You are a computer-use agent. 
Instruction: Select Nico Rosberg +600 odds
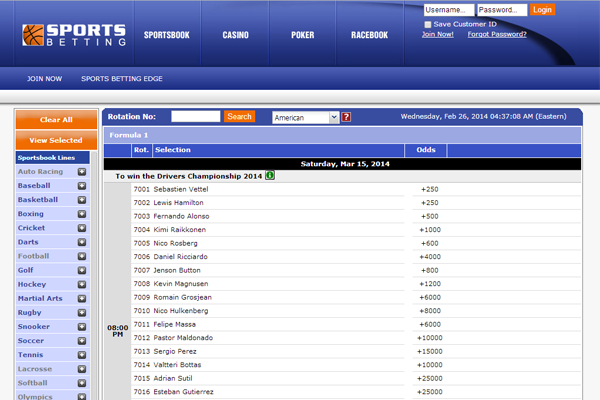[x=429, y=243]
